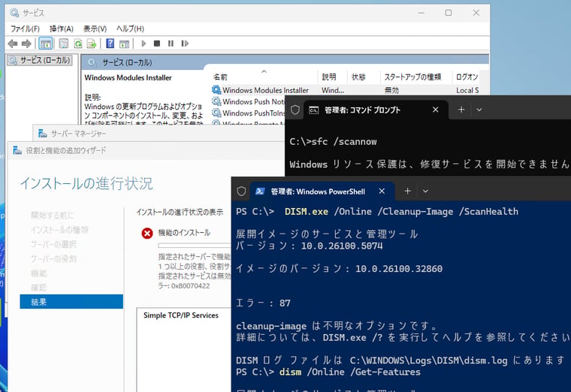Click the サーバーの選択 step in wizard
The image size is (571, 392).
[53, 244]
